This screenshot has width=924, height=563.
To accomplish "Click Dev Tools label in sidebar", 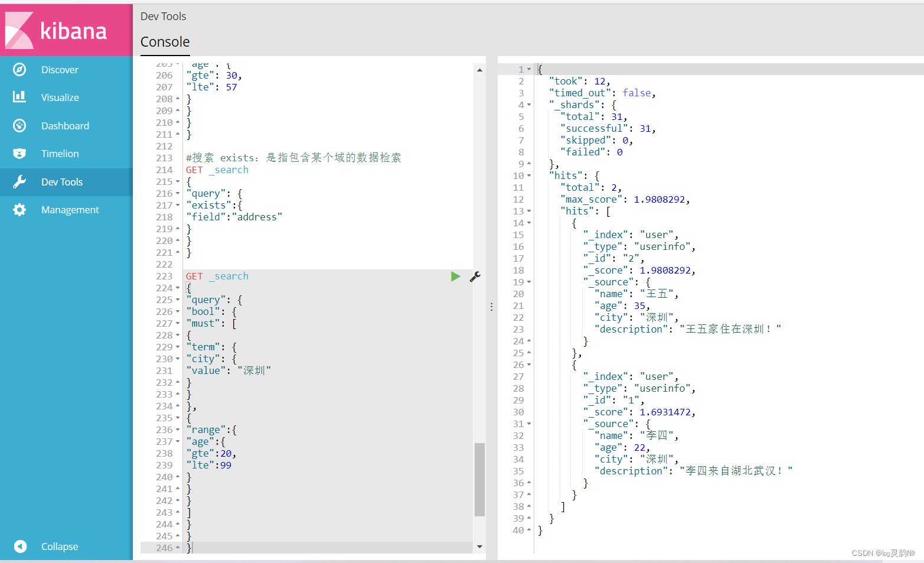I will click(x=62, y=182).
